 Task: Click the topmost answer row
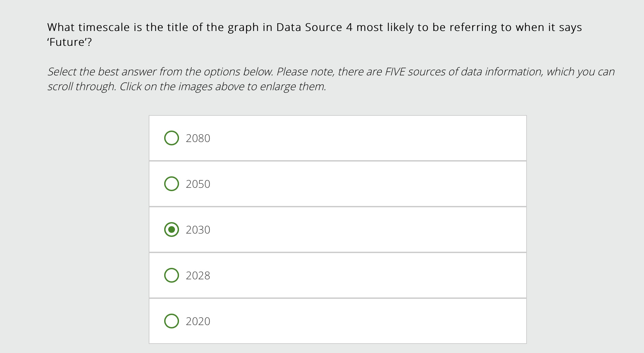tap(336, 138)
